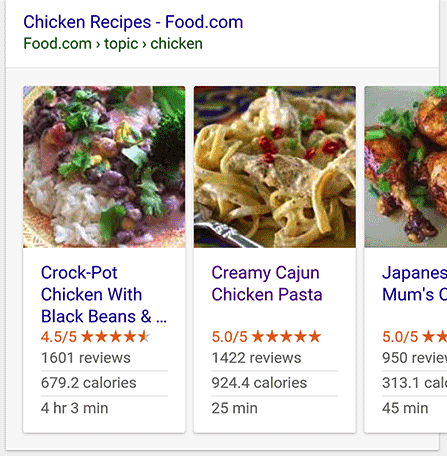
Task: Click the 679.2 calories row
Action: point(104,383)
